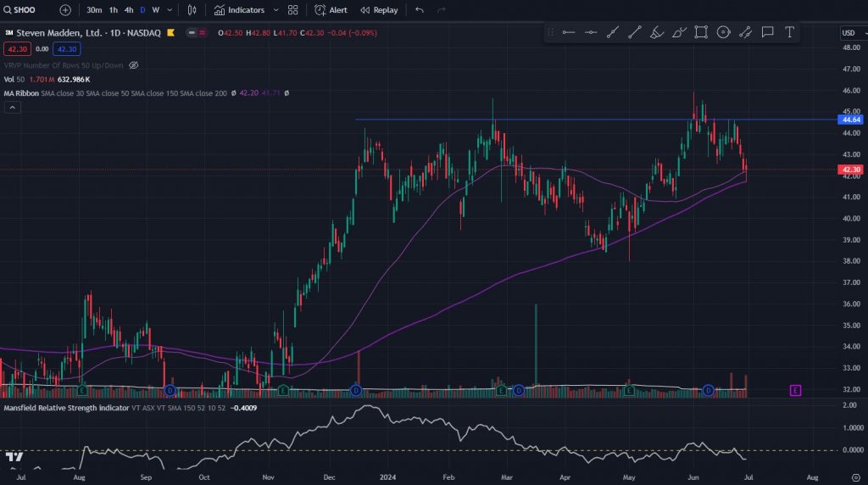The height and width of the screenshot is (485, 868).
Task: Add a symbol to compare with the plus icon
Action: pos(65,10)
